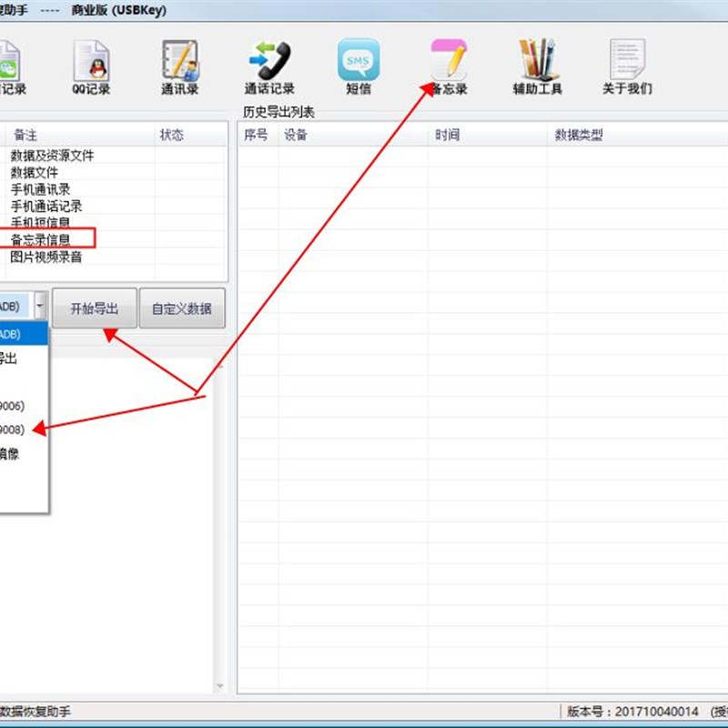Screen dimensions: 728x728
Task: Click the 开始导出 button
Action: click(x=95, y=308)
